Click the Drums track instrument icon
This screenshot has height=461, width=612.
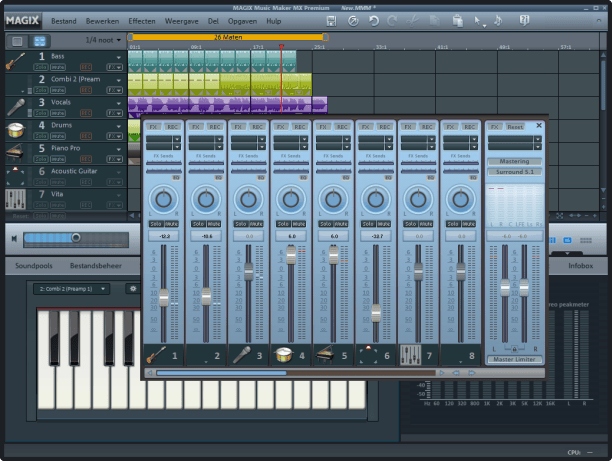[16, 129]
